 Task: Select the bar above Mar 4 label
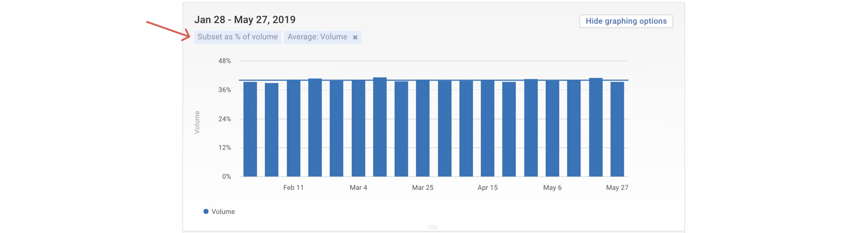click(358, 128)
